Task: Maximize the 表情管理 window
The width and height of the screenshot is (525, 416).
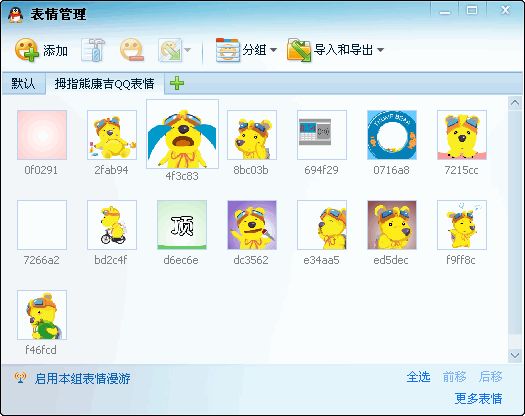Action: 472,10
